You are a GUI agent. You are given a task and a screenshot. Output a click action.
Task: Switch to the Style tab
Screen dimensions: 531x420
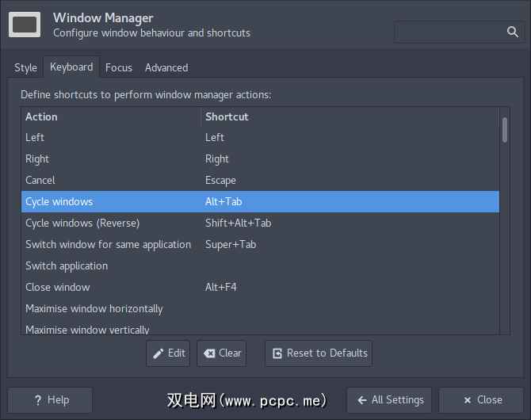pos(25,68)
